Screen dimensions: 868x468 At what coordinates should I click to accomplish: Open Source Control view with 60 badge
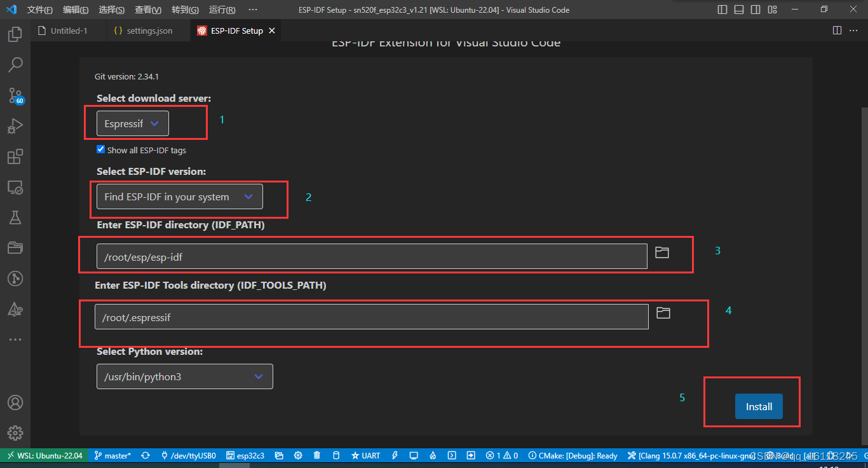(15, 95)
